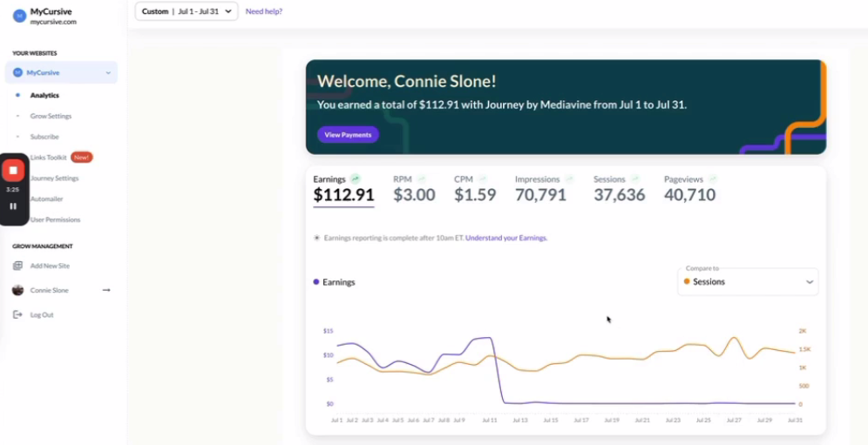The image size is (868, 445).
Task: Open Journey Settings in the sidebar
Action: pyautogui.click(x=54, y=179)
